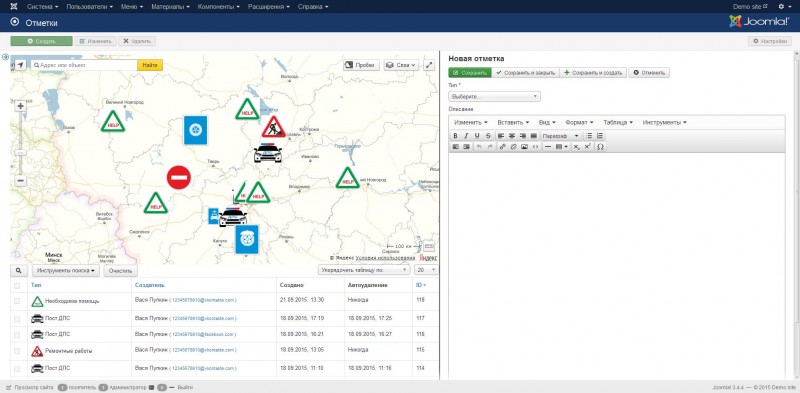Check the select-all checkbox in table header
The image size is (800, 393).
point(17,285)
